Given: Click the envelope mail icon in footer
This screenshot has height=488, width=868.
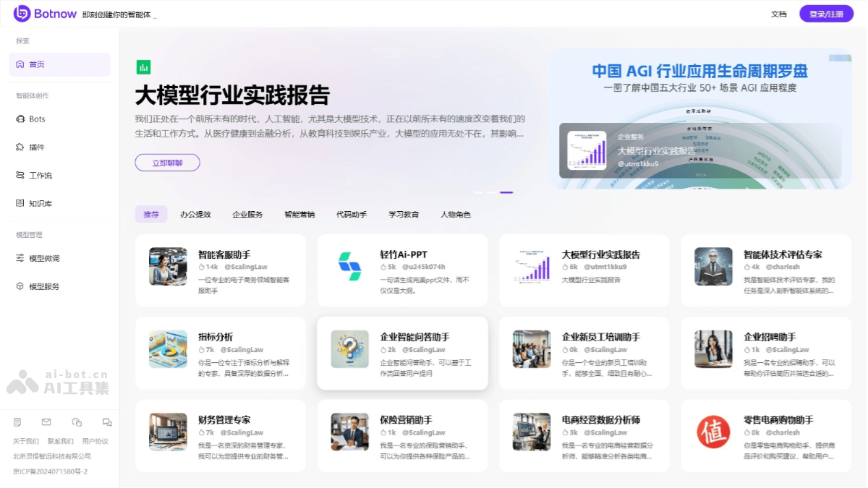Looking at the screenshot, I should (x=46, y=422).
